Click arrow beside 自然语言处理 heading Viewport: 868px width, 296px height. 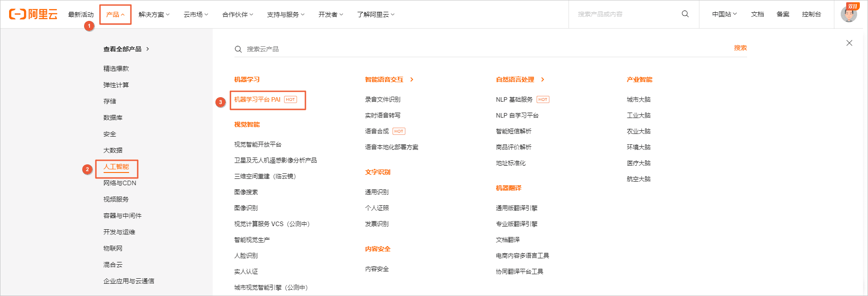point(543,79)
